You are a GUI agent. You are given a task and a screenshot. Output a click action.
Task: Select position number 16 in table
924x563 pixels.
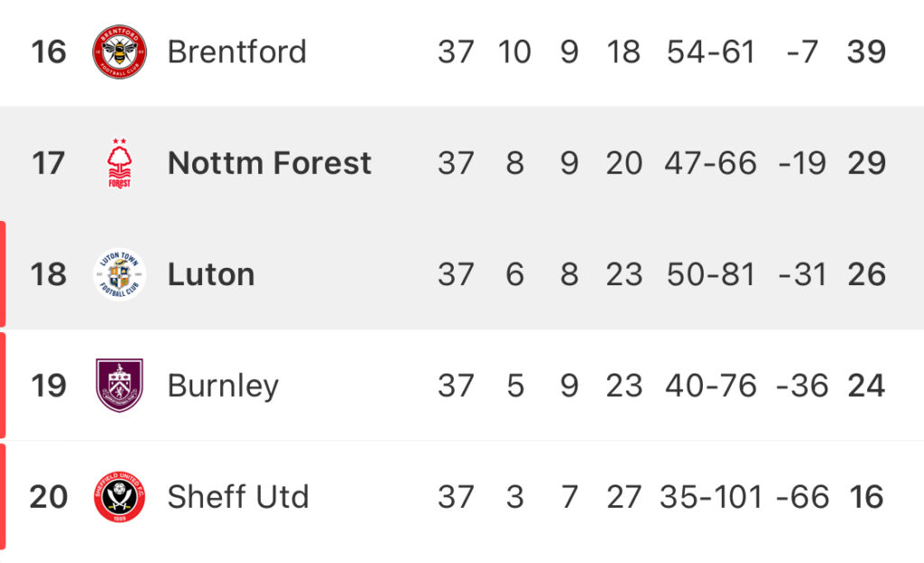click(x=49, y=51)
